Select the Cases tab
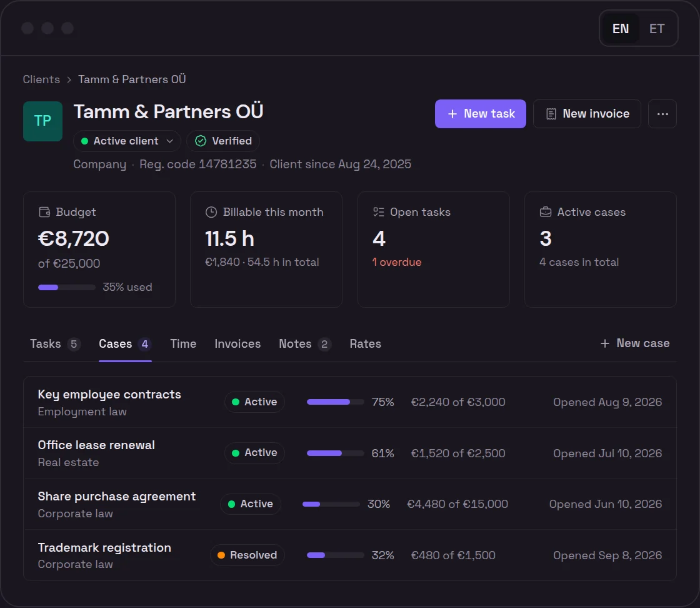Viewport: 700px width, 608px height. 125,344
